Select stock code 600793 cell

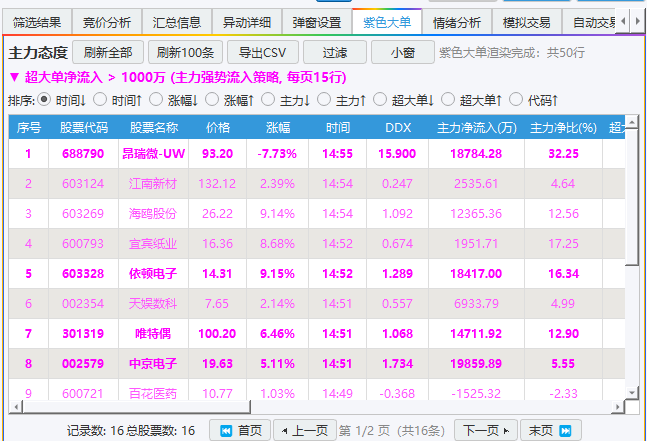click(x=83, y=243)
